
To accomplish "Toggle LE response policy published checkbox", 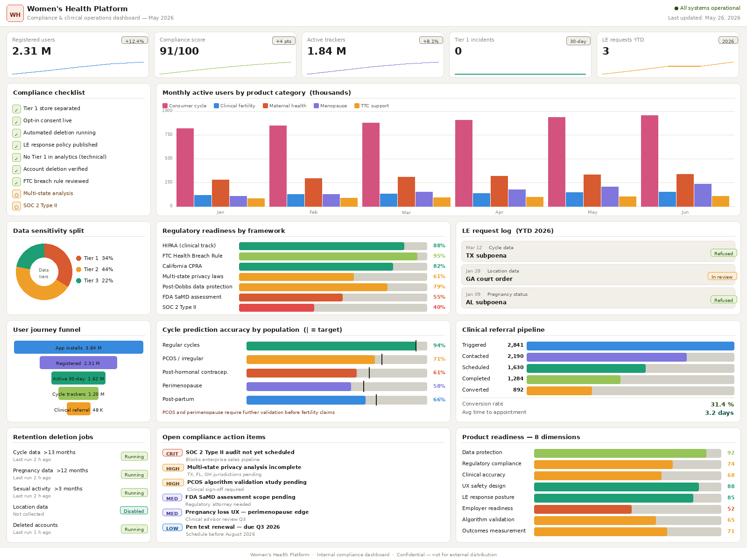I will [x=16, y=145].
